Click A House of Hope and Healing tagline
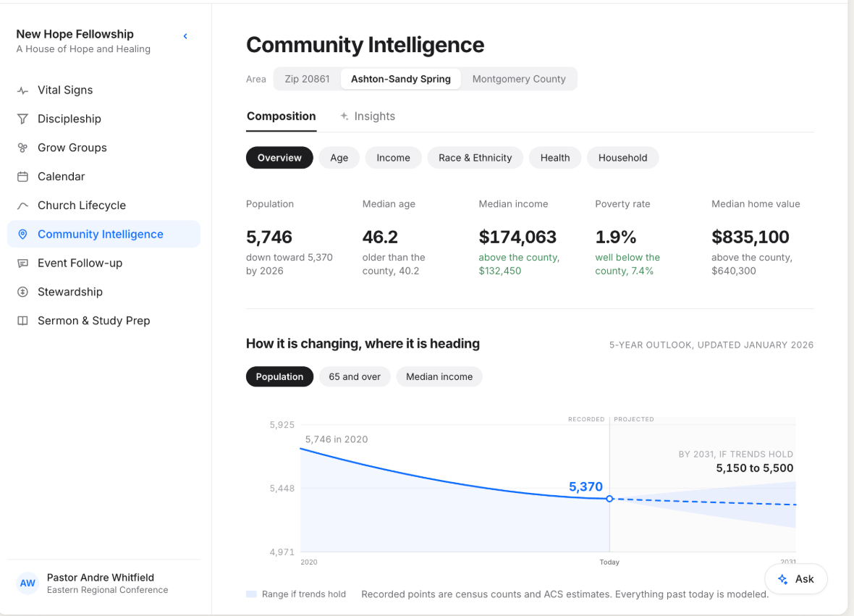The image size is (854, 616). 83,49
